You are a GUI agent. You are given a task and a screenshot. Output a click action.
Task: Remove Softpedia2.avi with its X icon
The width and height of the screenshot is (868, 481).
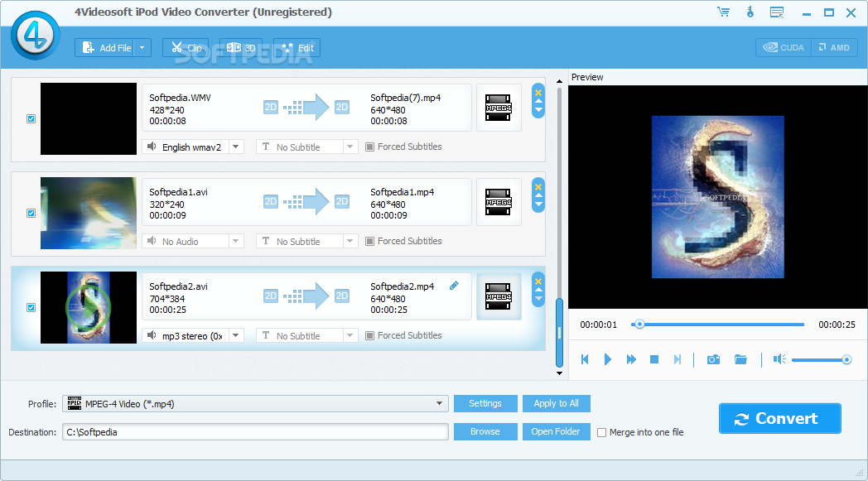click(x=538, y=281)
